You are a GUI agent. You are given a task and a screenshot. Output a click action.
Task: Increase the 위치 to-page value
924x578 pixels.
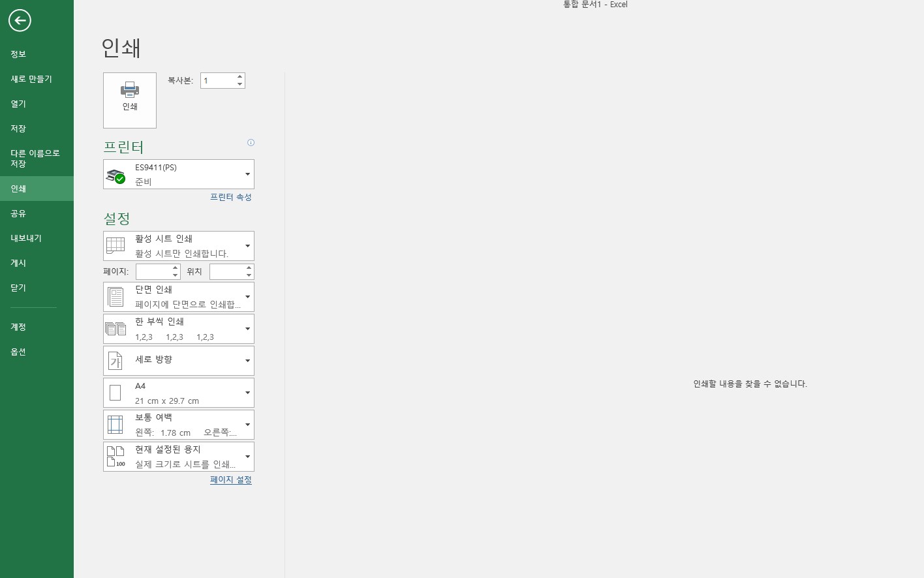click(249, 267)
